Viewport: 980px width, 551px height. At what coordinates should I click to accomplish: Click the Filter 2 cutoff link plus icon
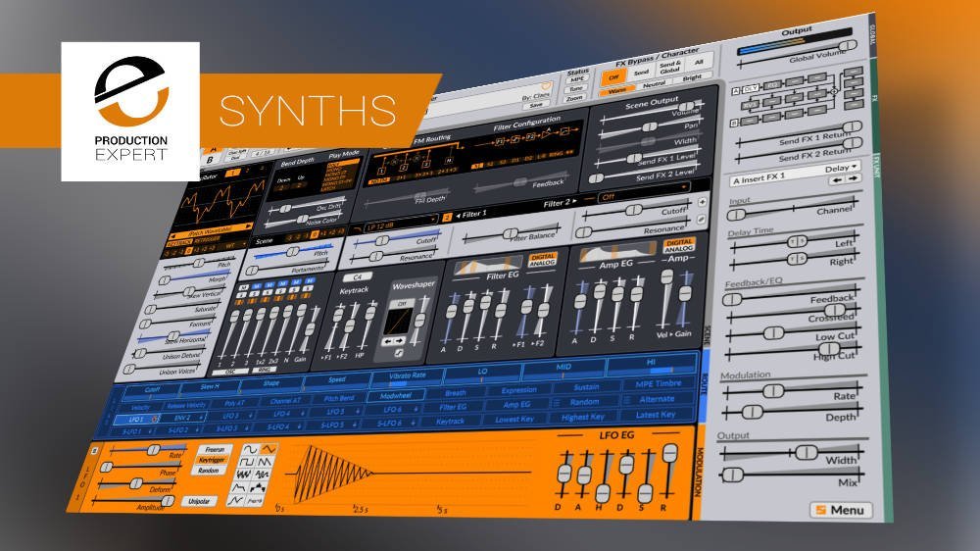click(703, 202)
